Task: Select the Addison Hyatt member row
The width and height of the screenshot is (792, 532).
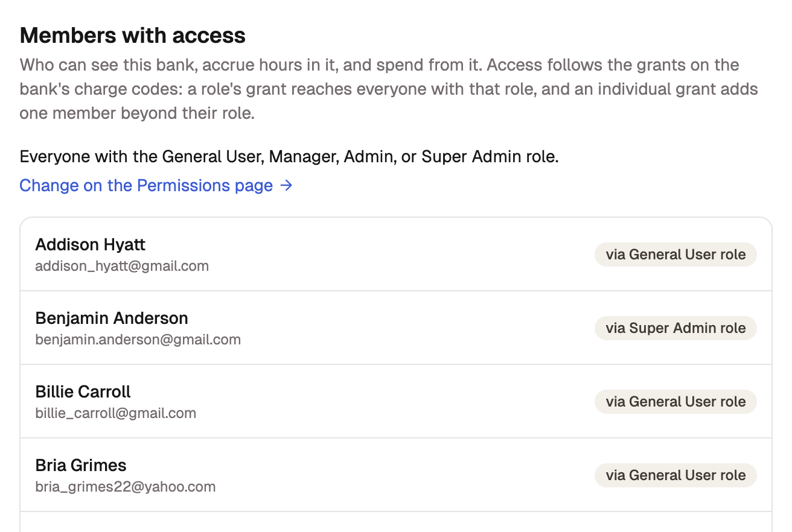Action: coord(396,255)
